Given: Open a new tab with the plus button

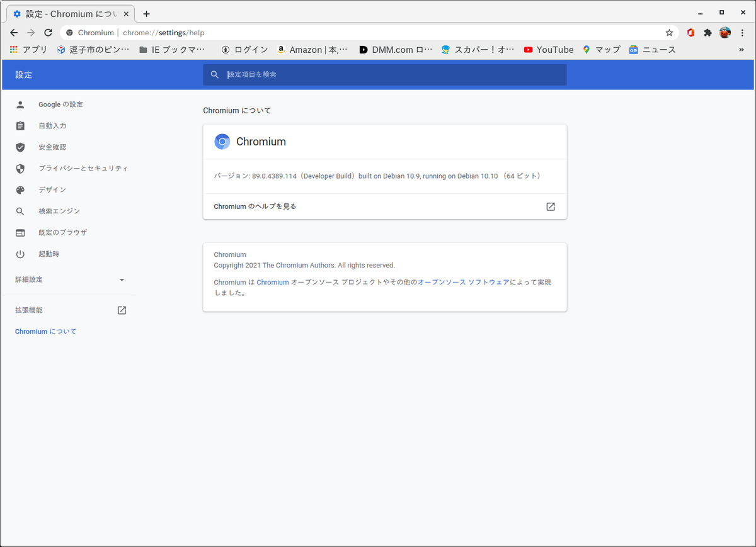Looking at the screenshot, I should [x=146, y=14].
